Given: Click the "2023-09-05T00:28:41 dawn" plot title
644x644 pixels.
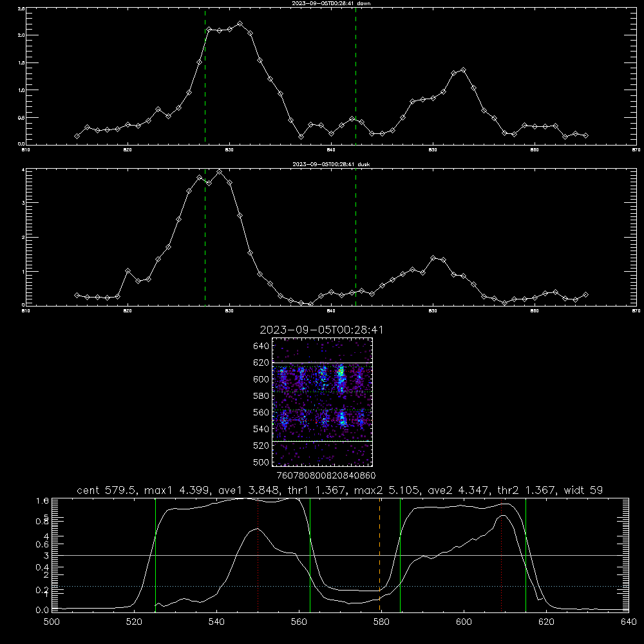Looking at the screenshot, I should [x=332, y=3].
